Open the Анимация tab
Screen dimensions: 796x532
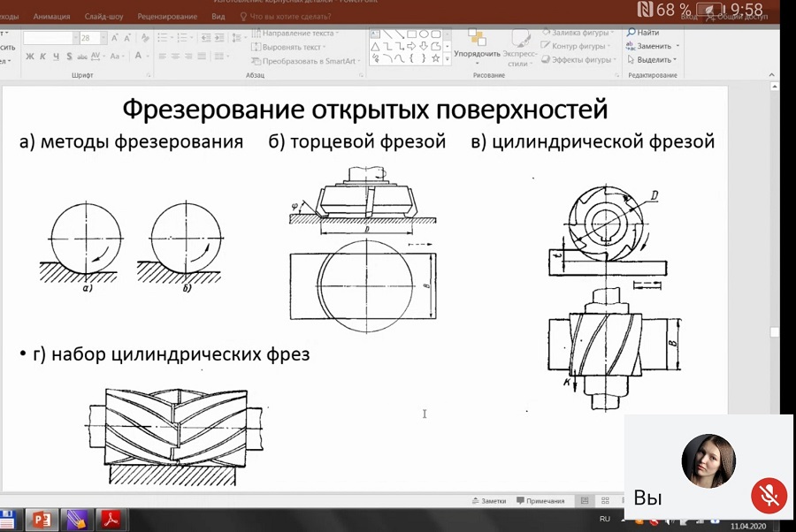pyautogui.click(x=52, y=16)
